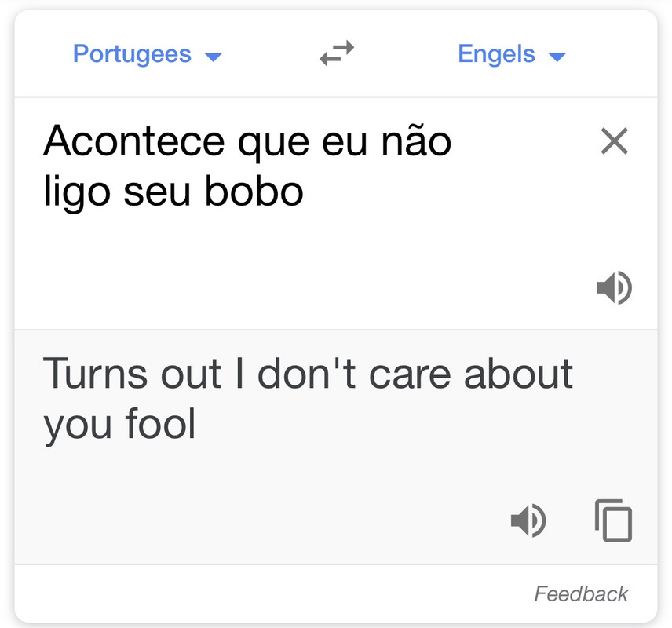Click into the Portuguese source text field

pyautogui.click(x=300, y=213)
